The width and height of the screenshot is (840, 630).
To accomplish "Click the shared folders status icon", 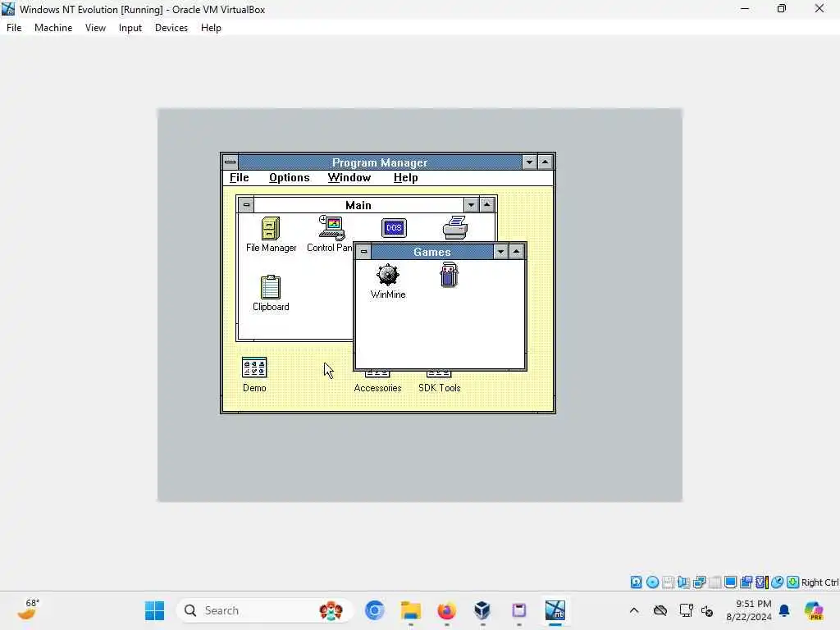I will click(746, 582).
